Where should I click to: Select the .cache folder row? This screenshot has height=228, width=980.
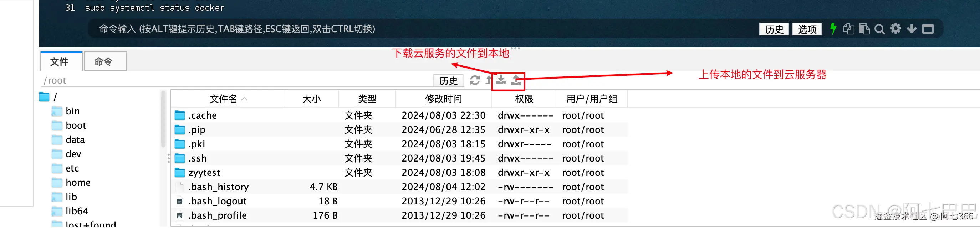tap(399, 115)
